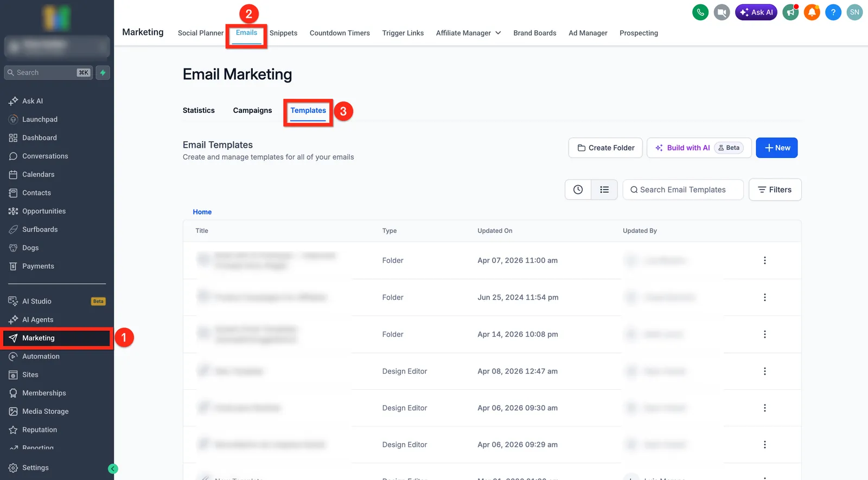Screen dimensions: 868x480
Task: Switch to recent clock view button
Action: [x=578, y=190]
